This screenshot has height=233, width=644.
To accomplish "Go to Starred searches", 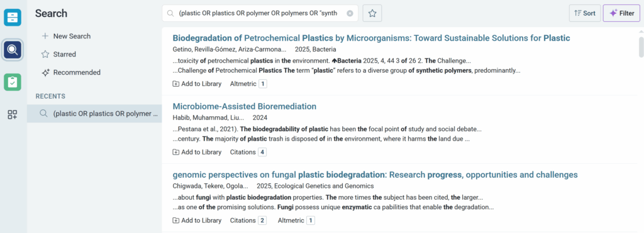I will [58, 54].
